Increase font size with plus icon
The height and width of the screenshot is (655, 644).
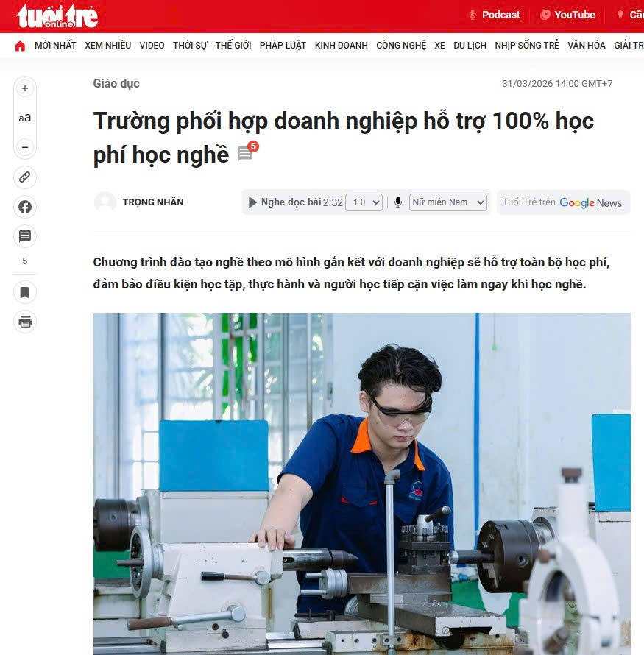pyautogui.click(x=25, y=88)
